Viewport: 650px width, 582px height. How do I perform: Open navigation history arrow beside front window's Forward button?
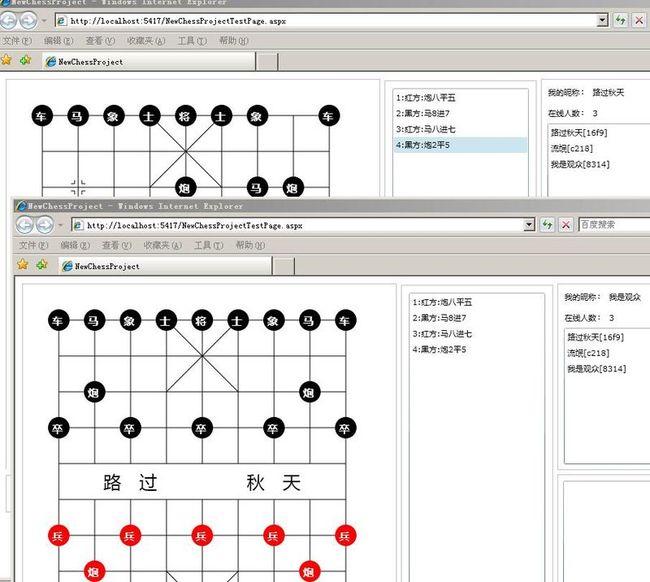pos(61,225)
